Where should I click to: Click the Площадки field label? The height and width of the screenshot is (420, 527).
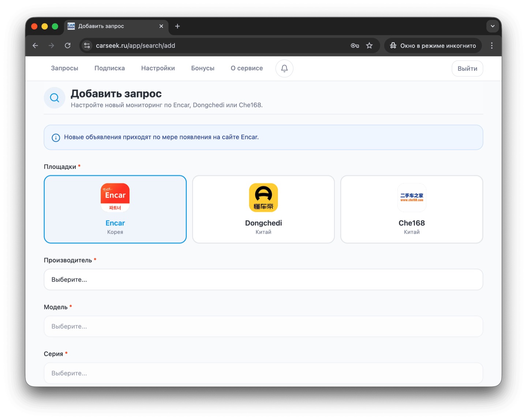[60, 167]
